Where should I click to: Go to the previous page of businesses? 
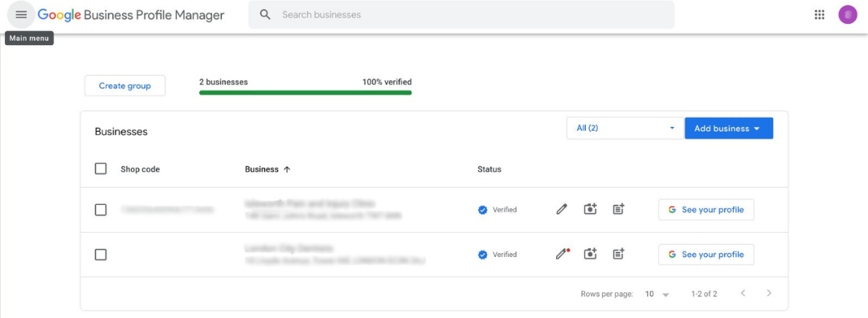[x=743, y=293]
